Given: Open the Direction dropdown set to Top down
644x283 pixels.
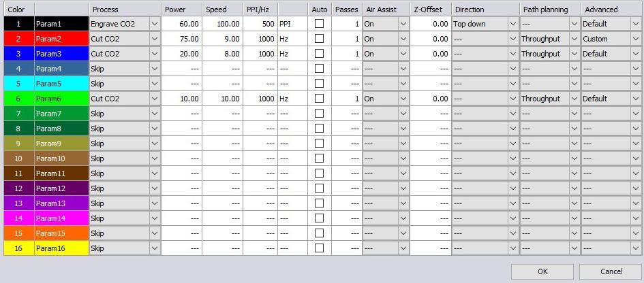Looking at the screenshot, I should tap(512, 24).
